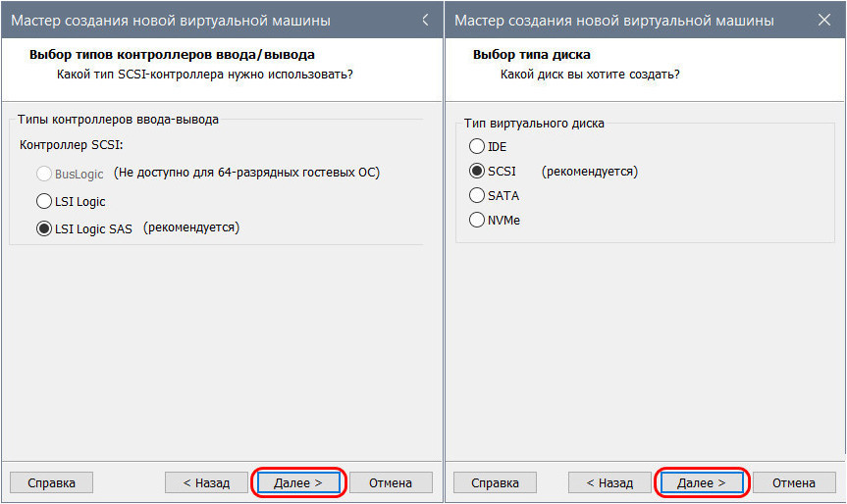Select the LSI Logic SAS controller option
The height and width of the screenshot is (504, 847).
pyautogui.click(x=44, y=227)
